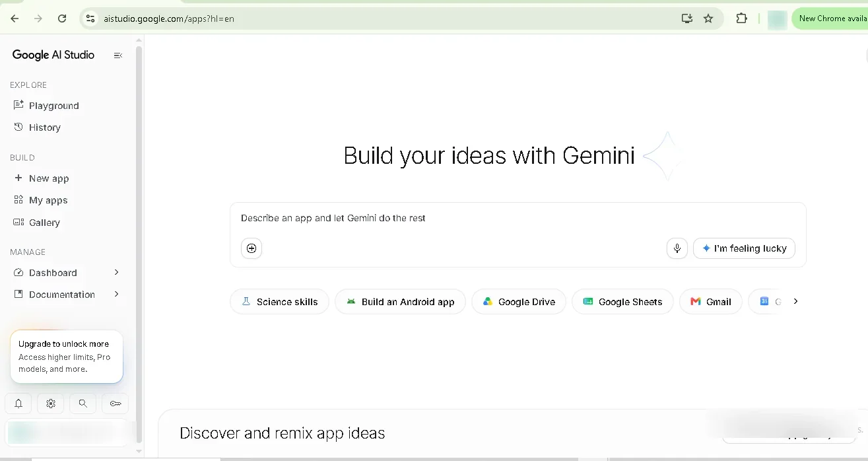Click the Google Sheets logo icon
Image resolution: width=868 pixels, height=461 pixels.
point(588,301)
